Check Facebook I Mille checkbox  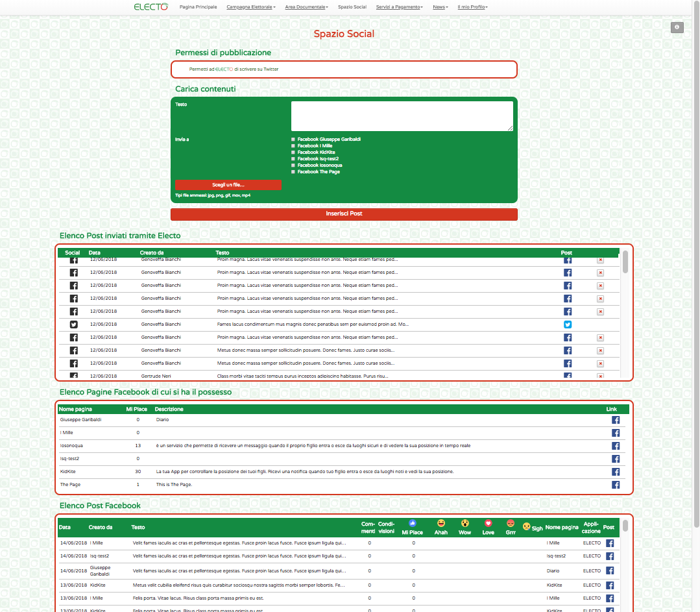point(293,145)
